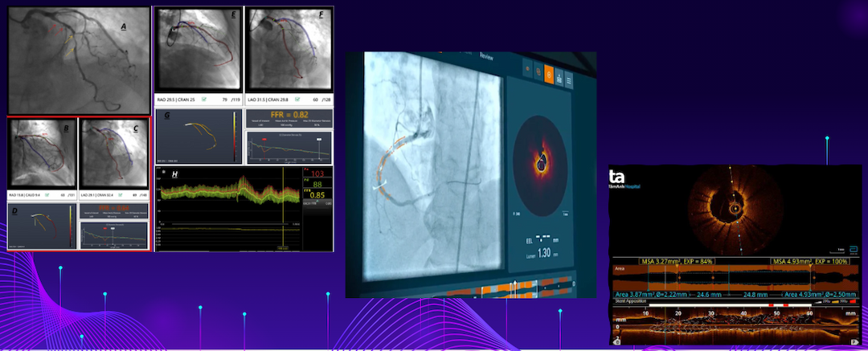Screen dimensions: 868x351
Task: Click the MSA 4.93mm², EXP = 100% label
Action: pyautogui.click(x=809, y=261)
